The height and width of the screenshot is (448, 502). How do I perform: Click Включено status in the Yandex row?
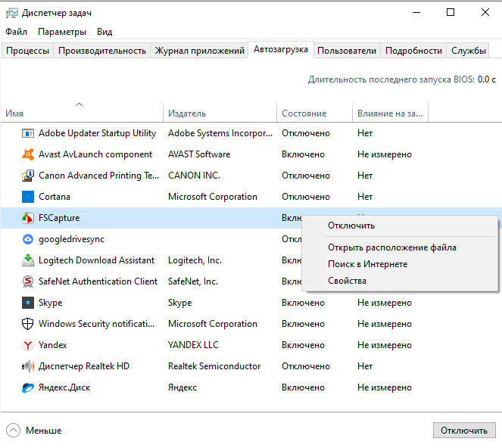[x=303, y=345]
